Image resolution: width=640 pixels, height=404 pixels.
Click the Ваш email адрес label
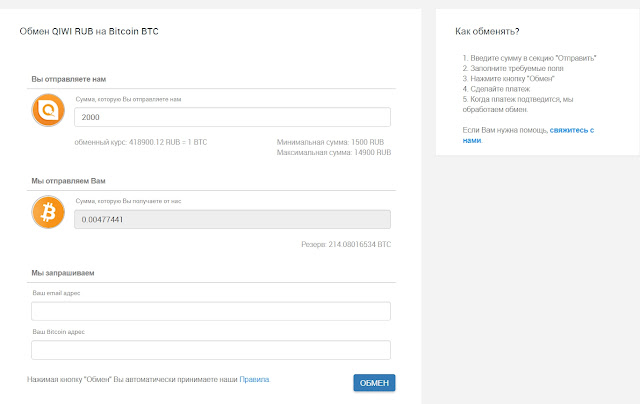[56, 293]
